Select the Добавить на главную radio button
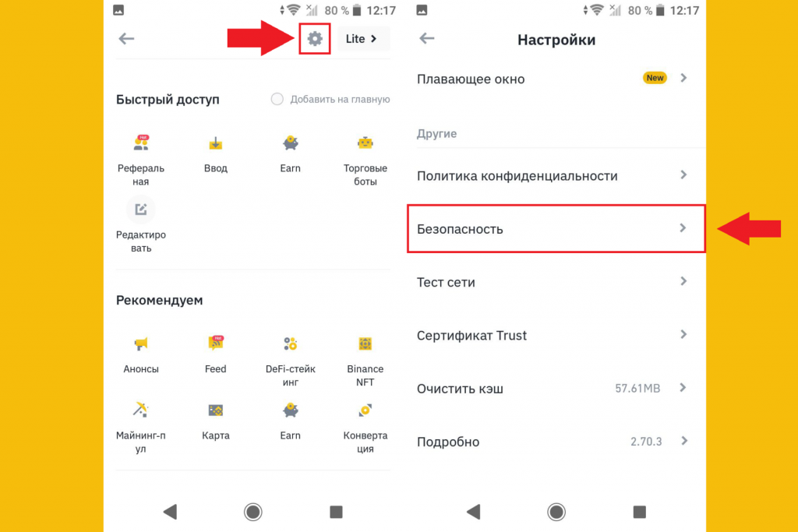Image resolution: width=798 pixels, height=532 pixels. tap(277, 99)
